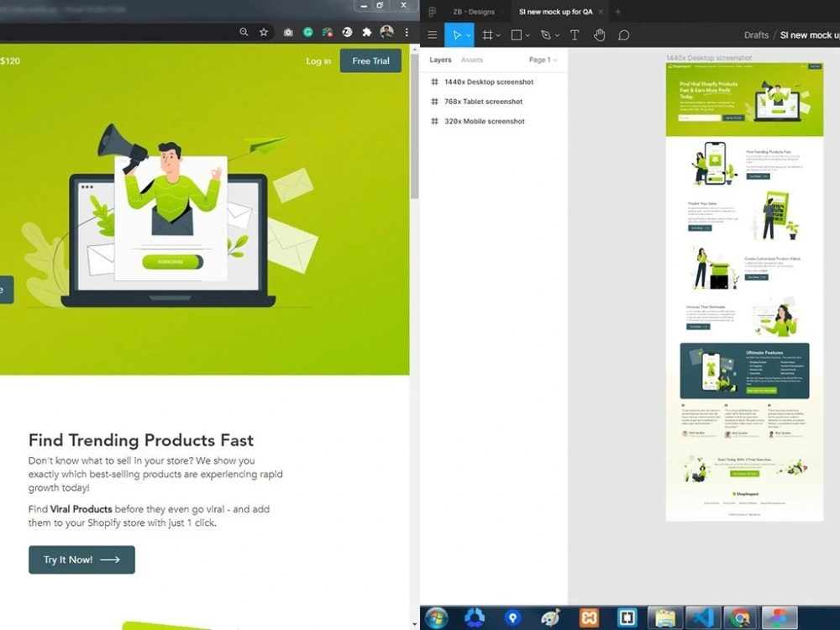Click the colorful extension icon beside Grammarly
This screenshot has width=840, height=630.
click(x=328, y=32)
